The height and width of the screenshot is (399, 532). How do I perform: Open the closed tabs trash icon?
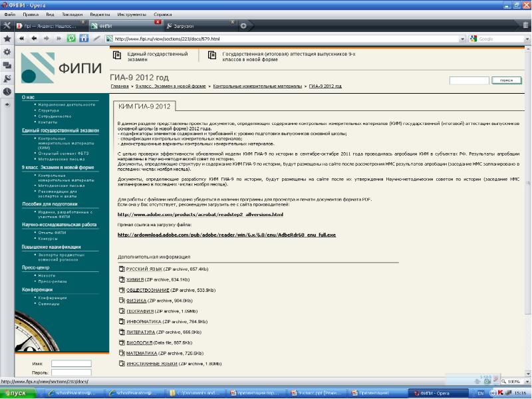click(x=525, y=25)
